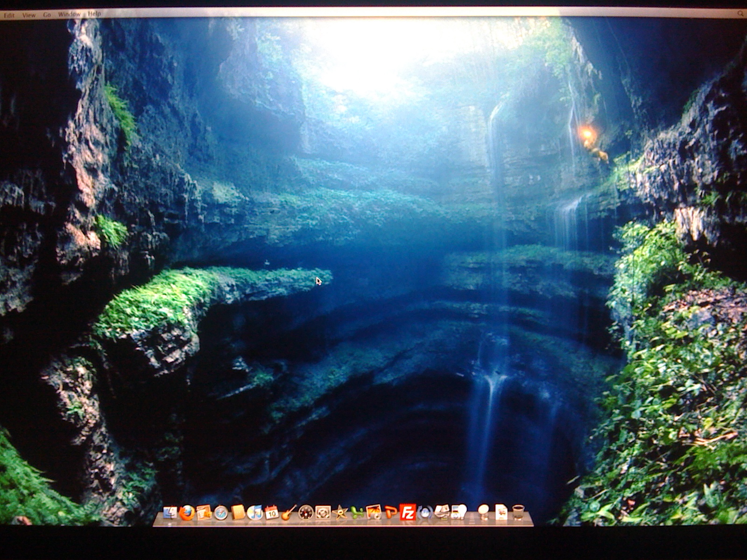Open Spotlight search in the menu bar
The image size is (747, 560).
(x=740, y=14)
